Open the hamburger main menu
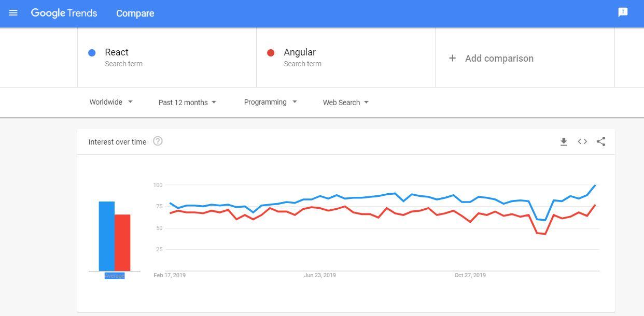The width and height of the screenshot is (644, 316). (x=13, y=13)
